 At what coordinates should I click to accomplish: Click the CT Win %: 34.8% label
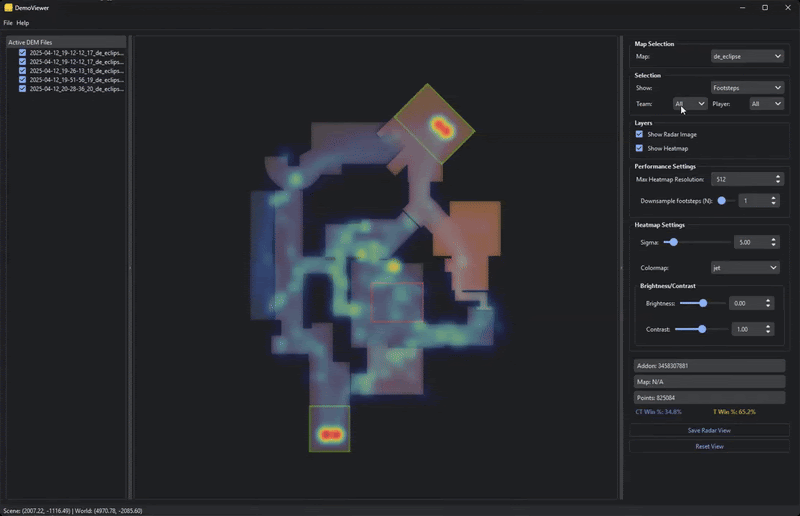tap(658, 412)
